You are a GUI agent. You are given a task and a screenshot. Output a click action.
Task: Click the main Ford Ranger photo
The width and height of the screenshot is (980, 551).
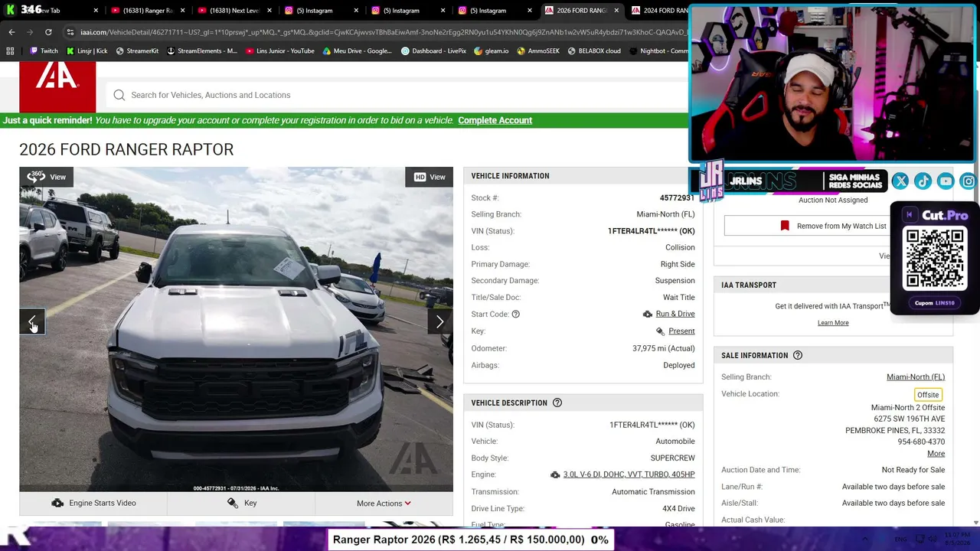[x=236, y=329]
